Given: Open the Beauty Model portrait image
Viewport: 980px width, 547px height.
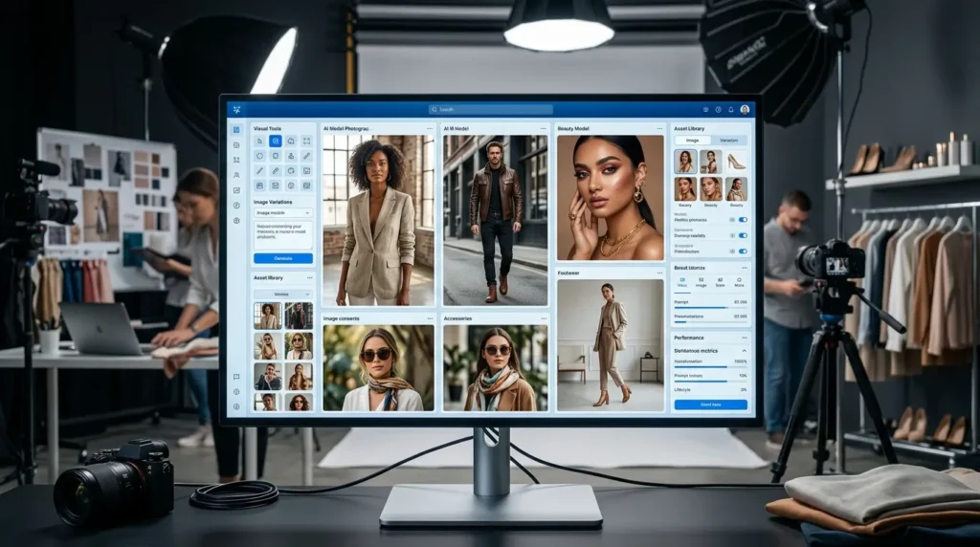Looking at the screenshot, I should pos(610,198).
